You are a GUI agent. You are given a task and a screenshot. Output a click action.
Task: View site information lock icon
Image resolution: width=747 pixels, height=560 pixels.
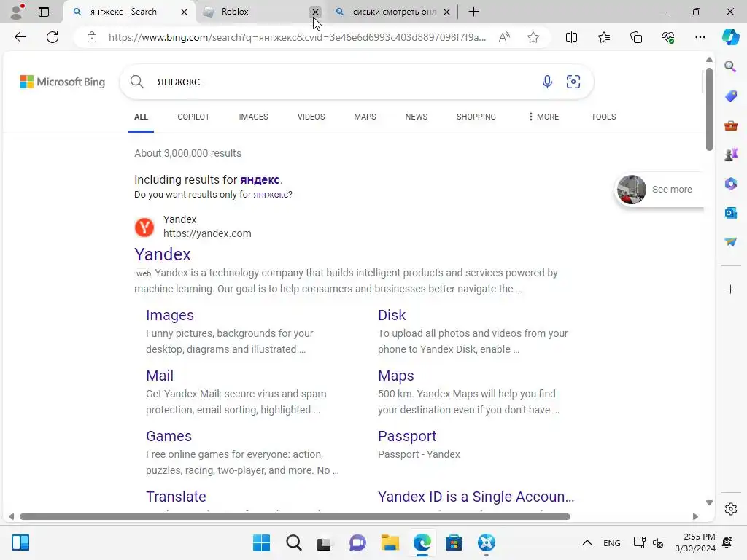92,37
